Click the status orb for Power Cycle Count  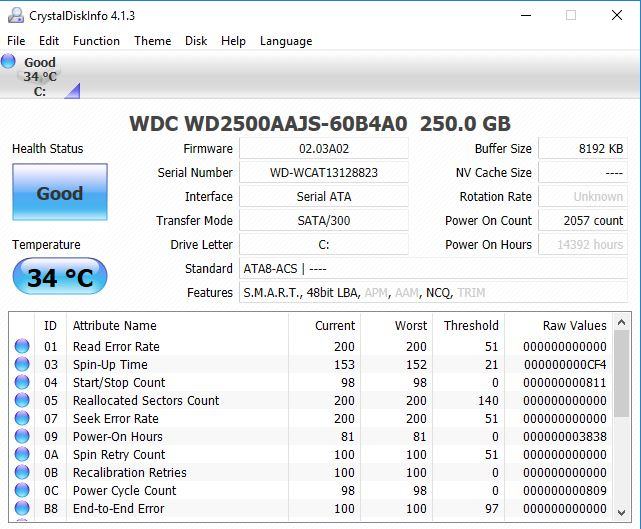click(x=22, y=490)
